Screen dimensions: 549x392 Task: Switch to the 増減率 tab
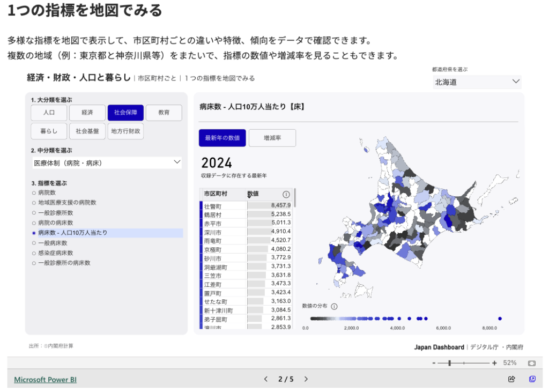(272, 138)
